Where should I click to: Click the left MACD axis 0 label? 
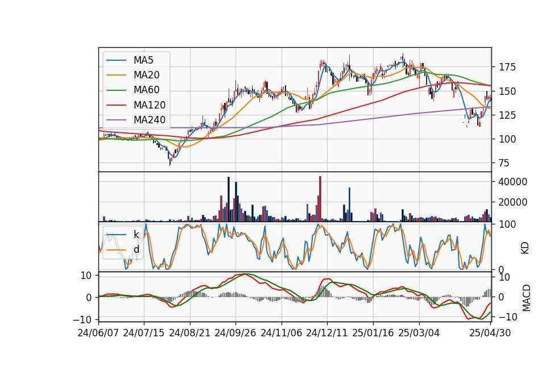89,298
